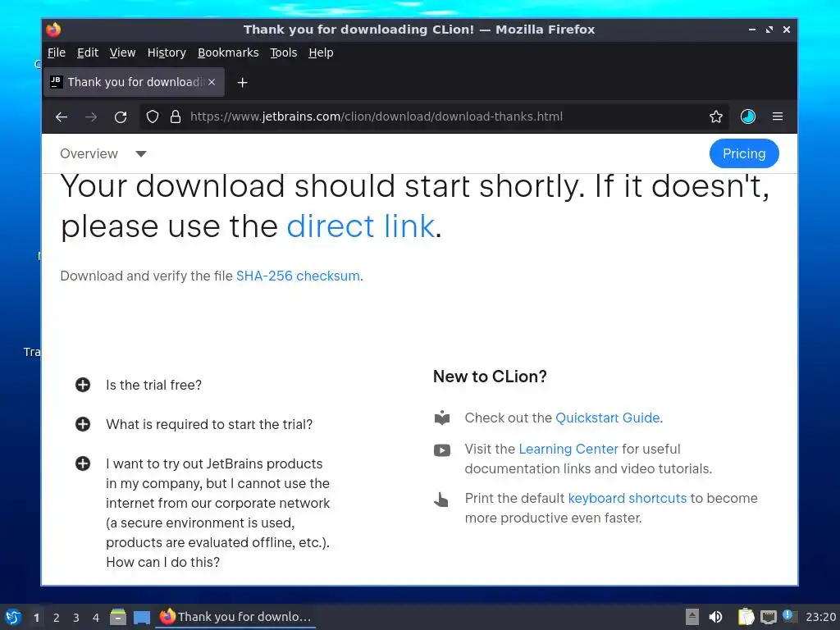The height and width of the screenshot is (630, 840).
Task: Open the keyboard shortcuts link
Action: [x=628, y=498]
